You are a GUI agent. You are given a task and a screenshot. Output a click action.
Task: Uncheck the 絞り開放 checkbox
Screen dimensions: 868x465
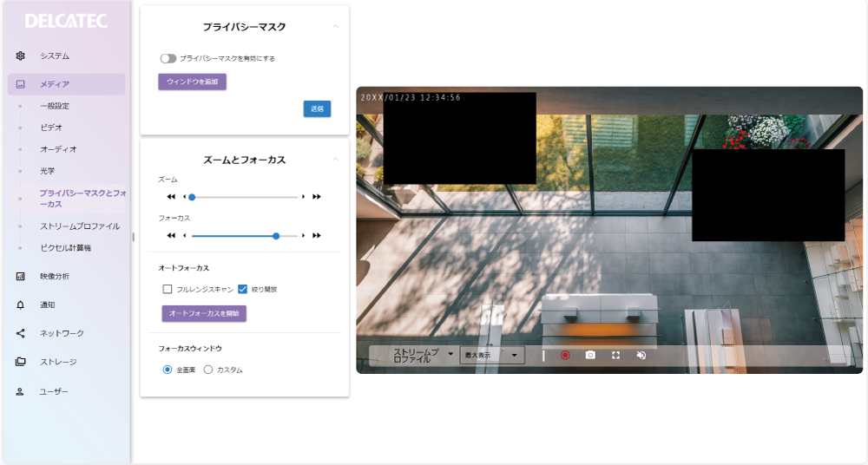243,289
